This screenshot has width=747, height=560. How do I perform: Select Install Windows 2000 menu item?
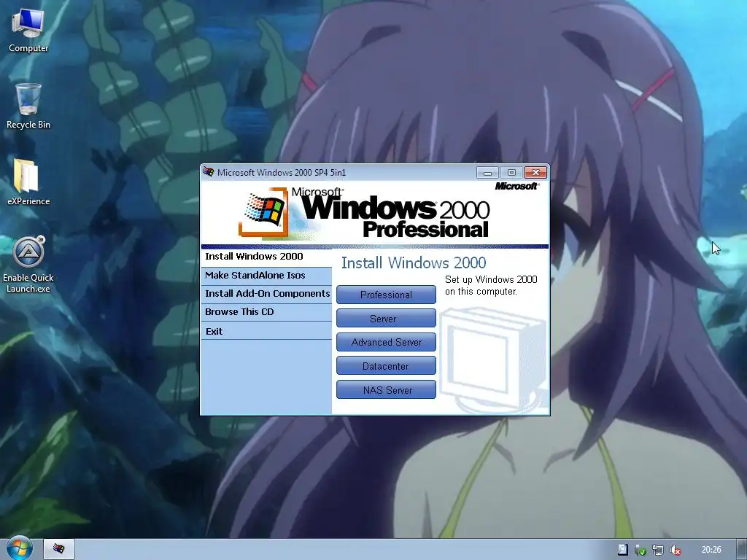[266, 257]
